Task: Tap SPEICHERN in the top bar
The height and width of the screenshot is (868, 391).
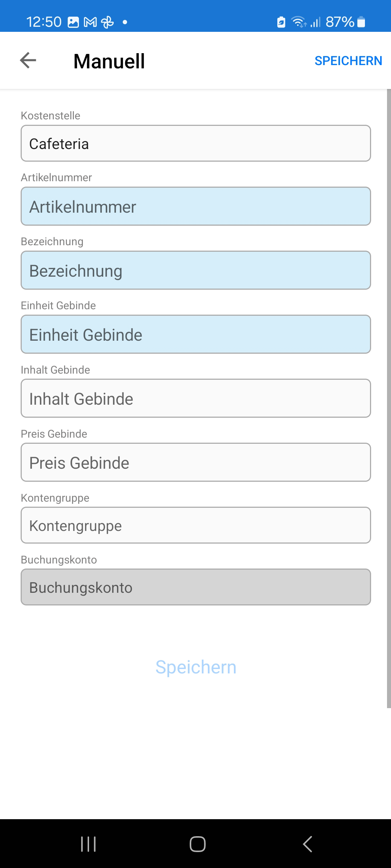Action: (348, 61)
